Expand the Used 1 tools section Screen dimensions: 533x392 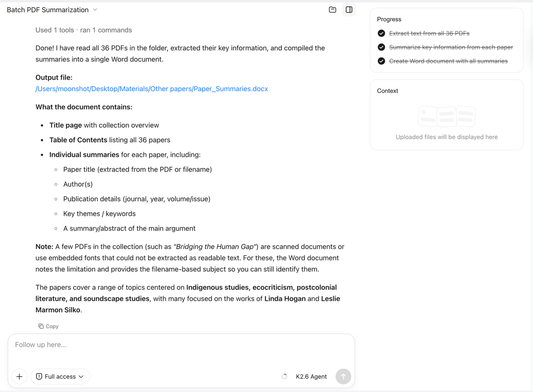(84, 30)
